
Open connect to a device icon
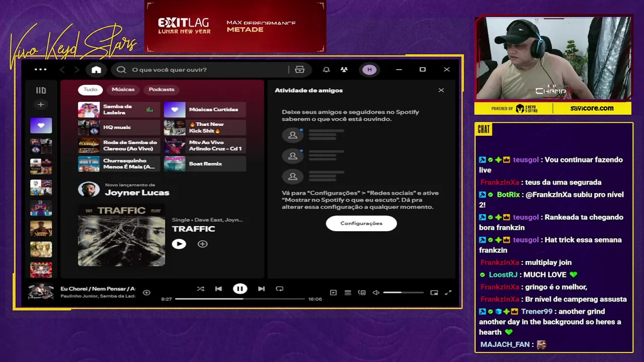pos(362,293)
